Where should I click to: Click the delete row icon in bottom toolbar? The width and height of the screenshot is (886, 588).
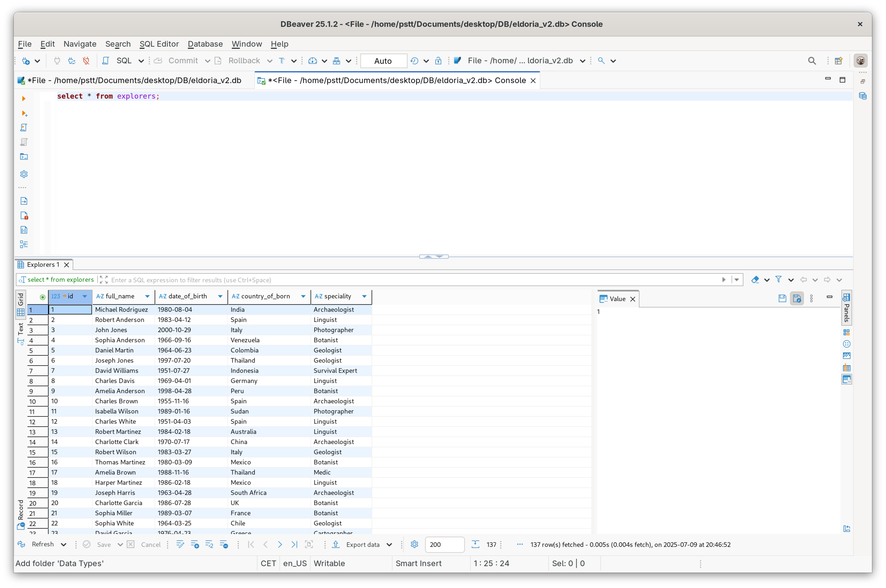[x=224, y=545]
